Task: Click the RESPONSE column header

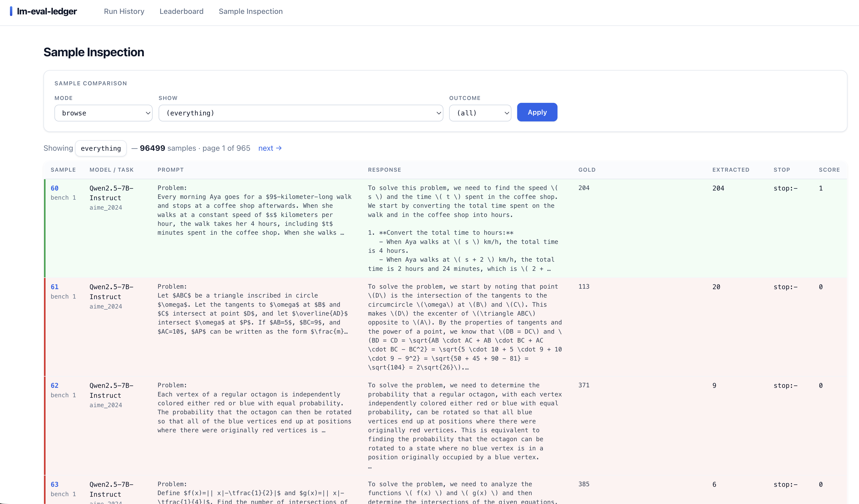Action: pos(384,170)
